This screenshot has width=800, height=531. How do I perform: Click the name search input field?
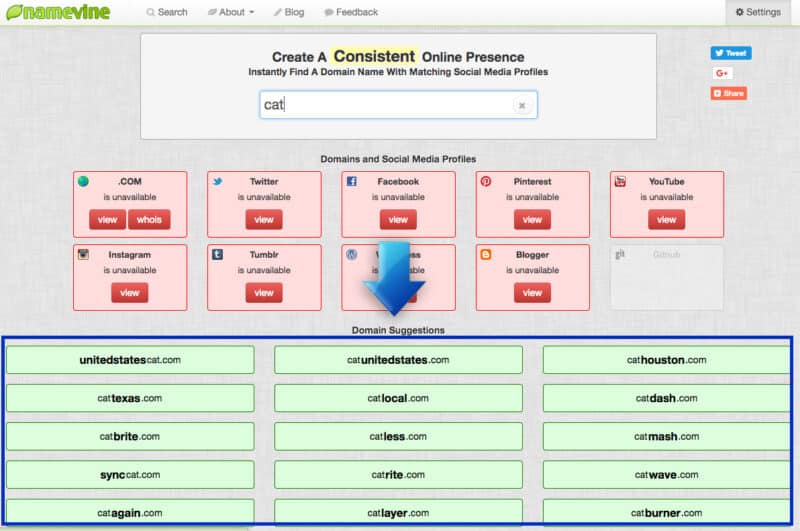398,105
